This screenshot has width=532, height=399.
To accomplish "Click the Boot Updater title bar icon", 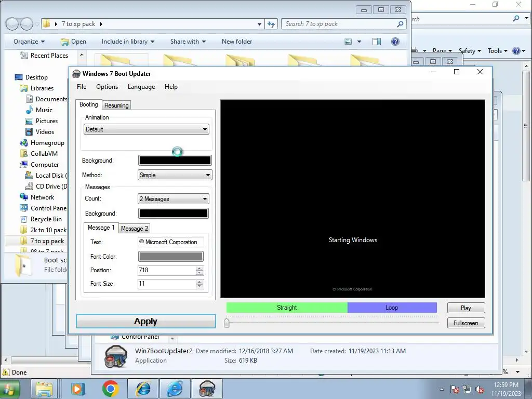I will pyautogui.click(x=76, y=74).
